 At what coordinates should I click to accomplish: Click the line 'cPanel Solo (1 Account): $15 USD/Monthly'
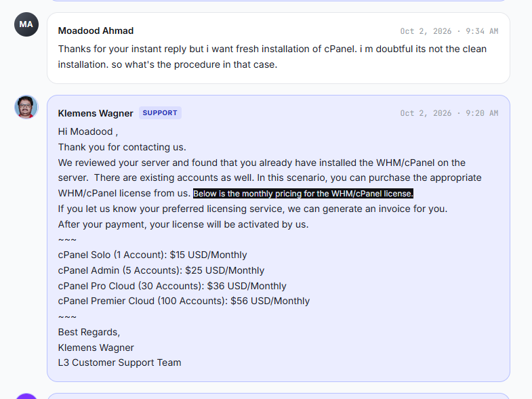coord(152,255)
